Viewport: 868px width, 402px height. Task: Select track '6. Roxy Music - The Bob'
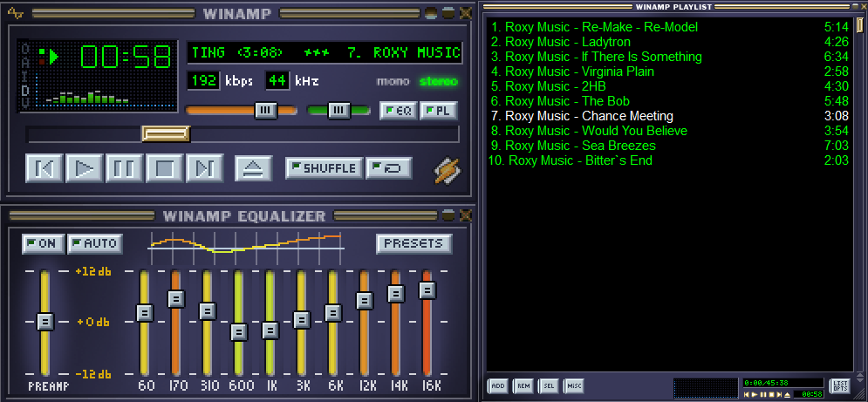pyautogui.click(x=670, y=101)
